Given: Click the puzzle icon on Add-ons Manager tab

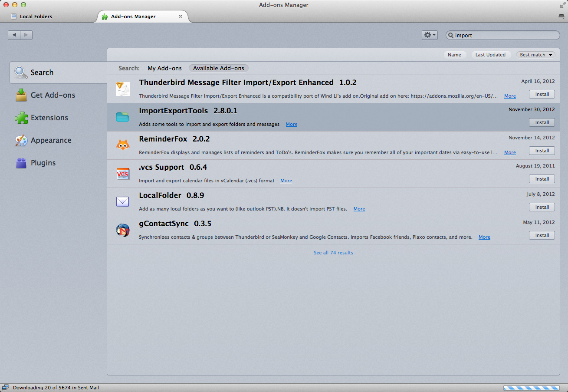Looking at the screenshot, I should click(x=105, y=16).
